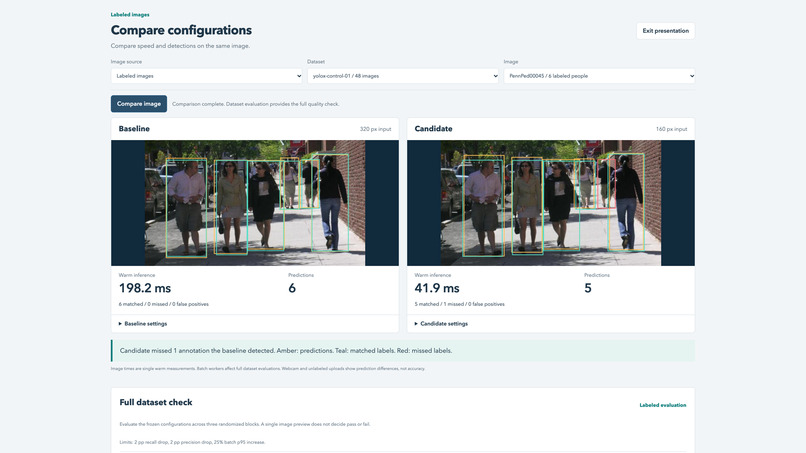The image size is (806, 453).
Task: Click the text 6 matched / 0 missed
Action: [x=163, y=304]
